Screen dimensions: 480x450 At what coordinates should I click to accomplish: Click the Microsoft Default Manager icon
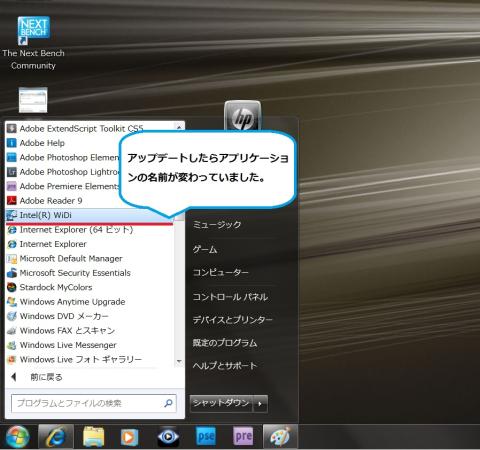click(x=12, y=259)
